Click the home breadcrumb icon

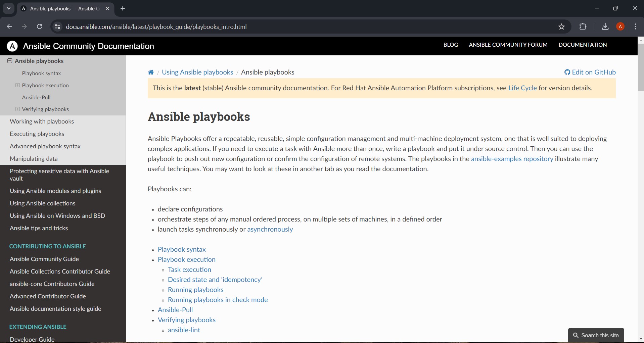point(151,72)
